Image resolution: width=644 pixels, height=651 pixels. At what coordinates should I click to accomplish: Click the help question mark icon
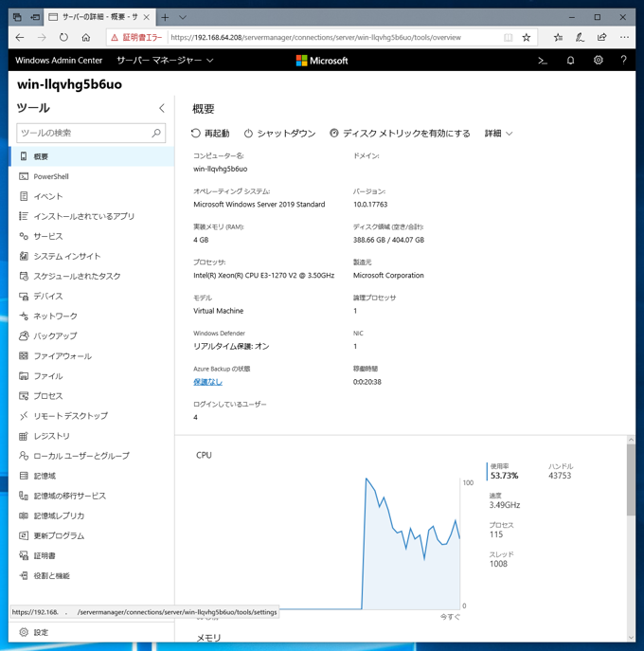[623, 61]
